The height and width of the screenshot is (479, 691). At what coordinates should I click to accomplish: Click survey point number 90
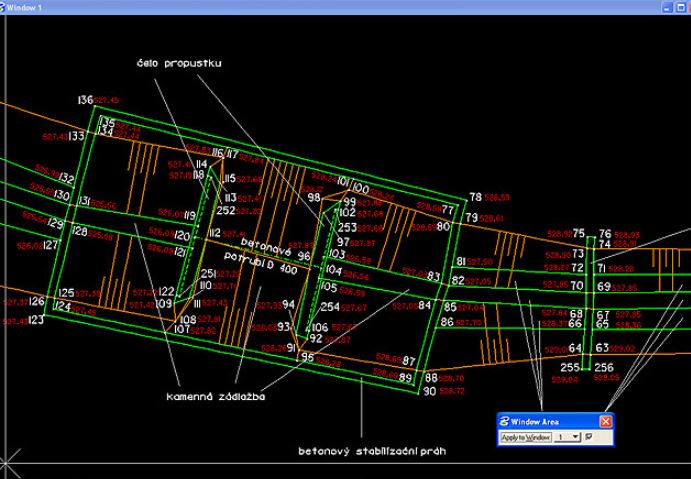point(430,391)
